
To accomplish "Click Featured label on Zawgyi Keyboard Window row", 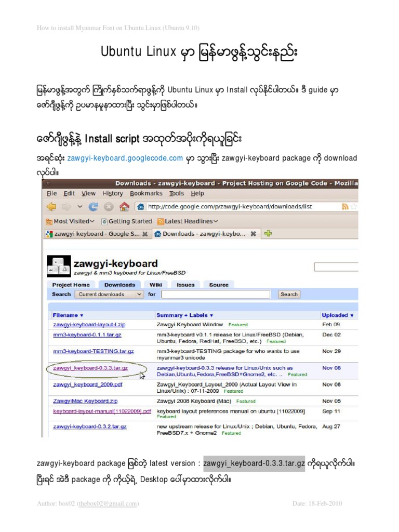I will [238, 325].
